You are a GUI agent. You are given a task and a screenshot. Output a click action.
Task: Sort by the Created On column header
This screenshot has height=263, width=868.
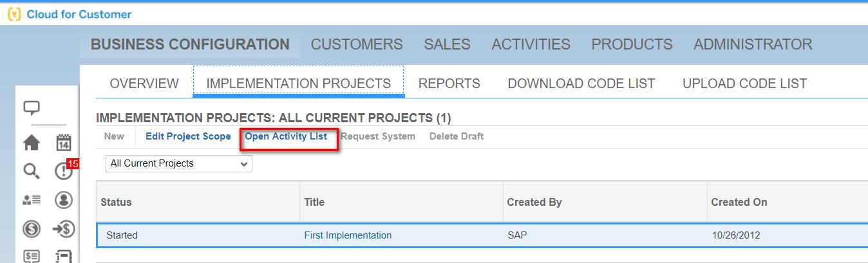click(x=739, y=202)
